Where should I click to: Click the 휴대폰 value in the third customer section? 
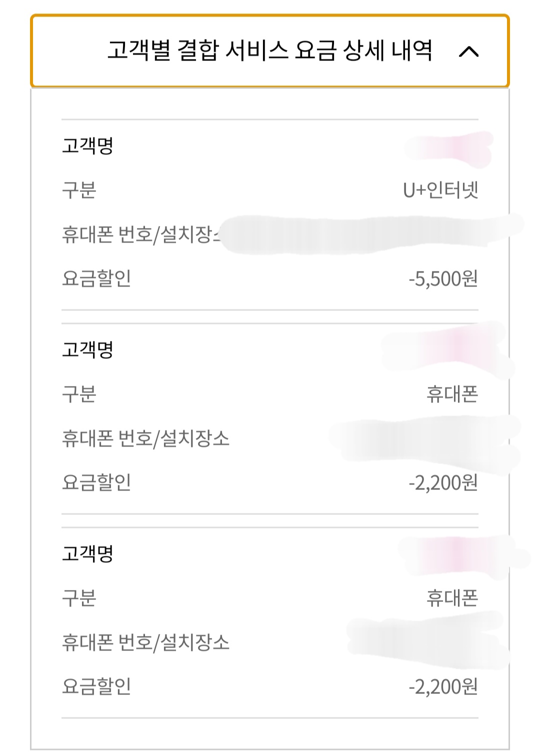(x=452, y=598)
